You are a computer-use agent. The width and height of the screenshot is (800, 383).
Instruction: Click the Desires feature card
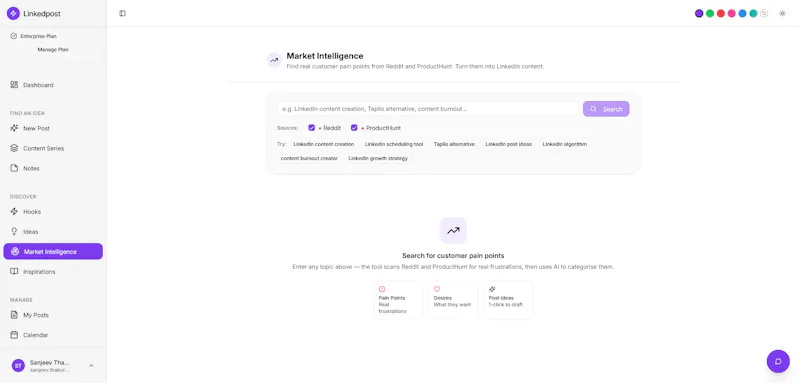453,300
